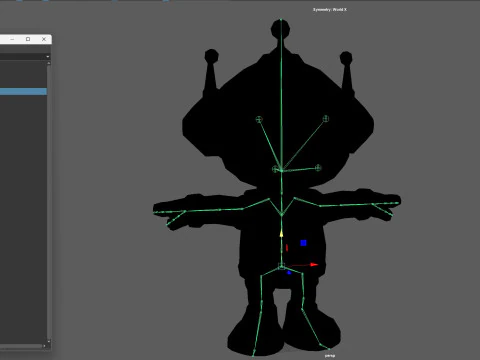Viewport: 480px width, 360px height.
Task: Select the upper right circled head joint
Action: [x=326, y=118]
